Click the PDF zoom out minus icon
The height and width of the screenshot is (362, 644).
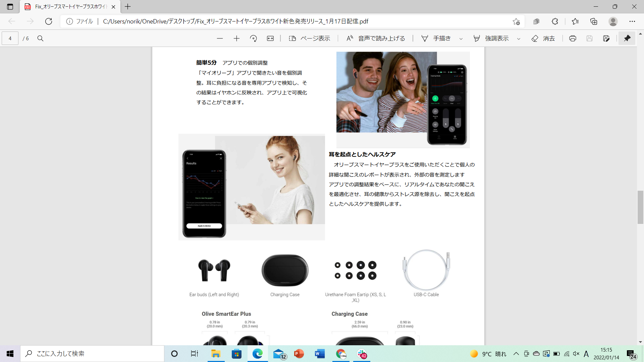coord(220,39)
